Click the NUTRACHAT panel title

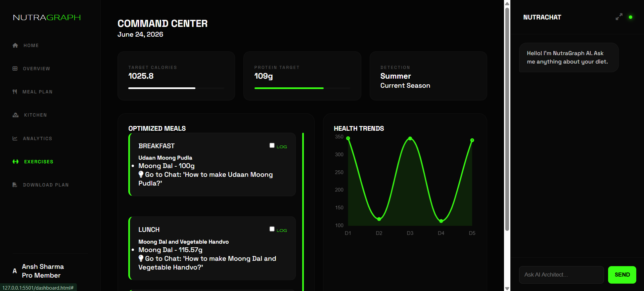[x=542, y=17]
